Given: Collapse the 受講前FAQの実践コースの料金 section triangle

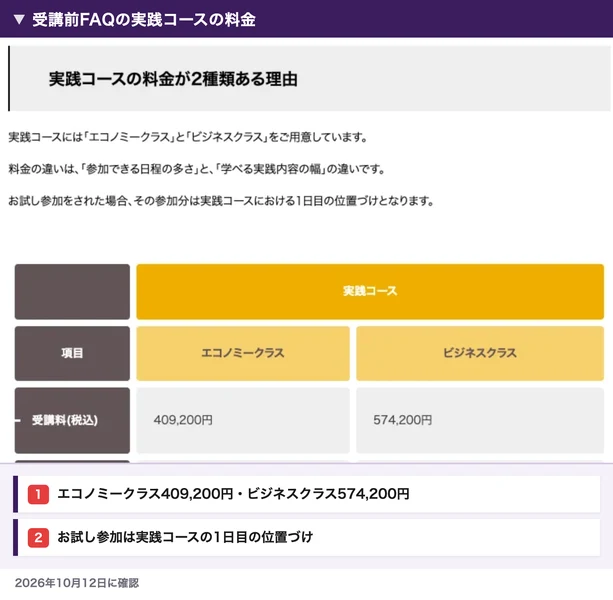Looking at the screenshot, I should point(19,20).
